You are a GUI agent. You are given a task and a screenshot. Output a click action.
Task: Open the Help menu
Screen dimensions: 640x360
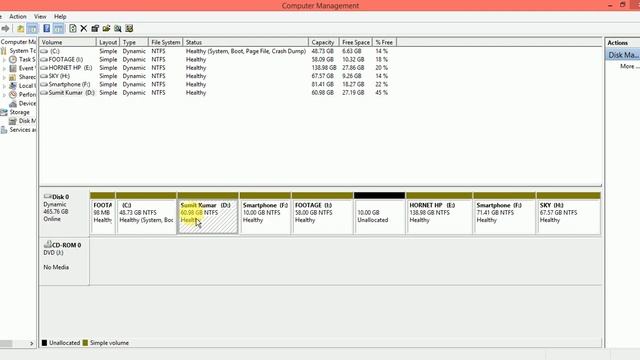click(60, 16)
